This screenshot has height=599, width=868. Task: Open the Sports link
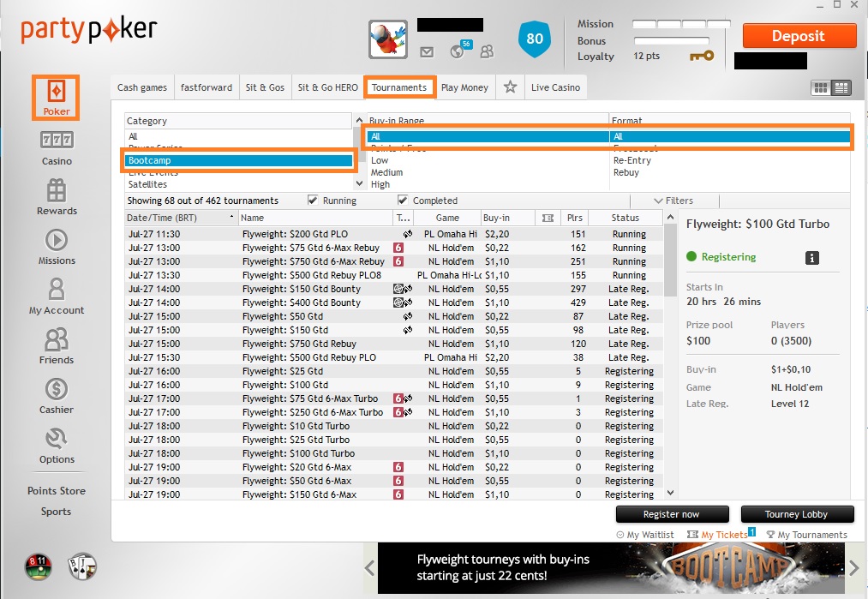pos(57,512)
